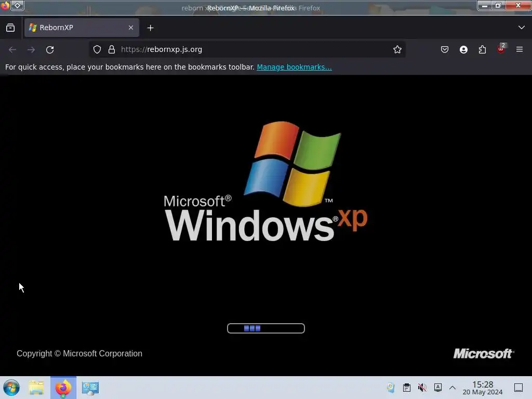Save page to Pocket
Image resolution: width=532 pixels, height=399 pixels.
tap(445, 49)
